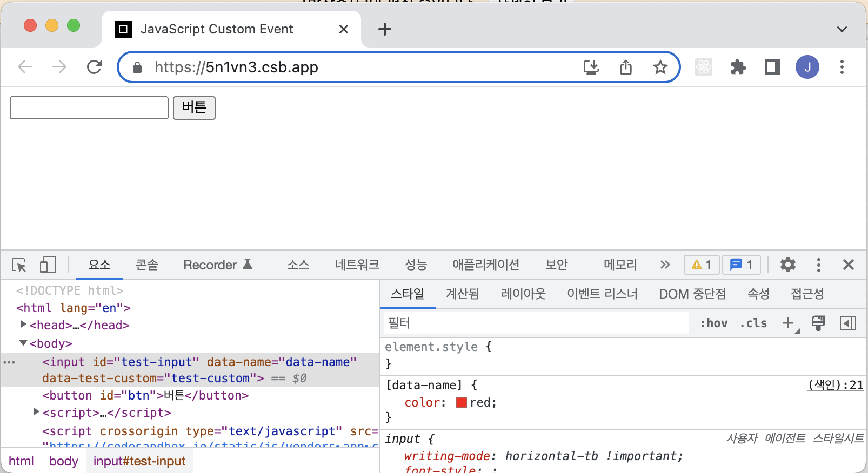The width and height of the screenshot is (868, 473).
Task: Open DevTools settings gear
Action: coord(787,265)
